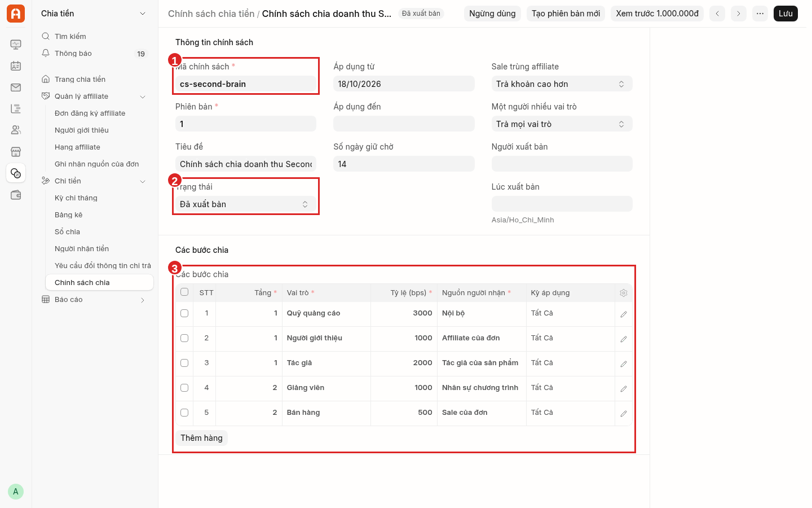This screenshot has width=812, height=508.
Task: Expand the Báo cáo section
Action: tap(143, 300)
